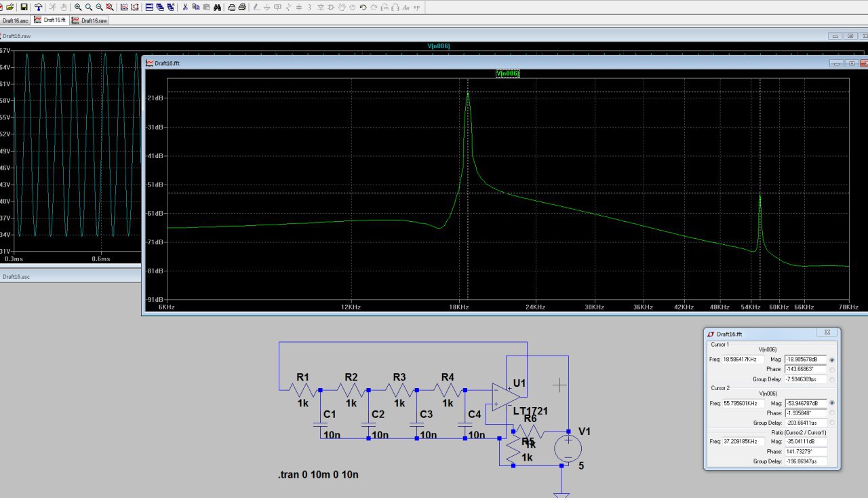Click the Cursor 1 Phase value field
Image resolution: width=868 pixels, height=498 pixels.
click(x=806, y=369)
